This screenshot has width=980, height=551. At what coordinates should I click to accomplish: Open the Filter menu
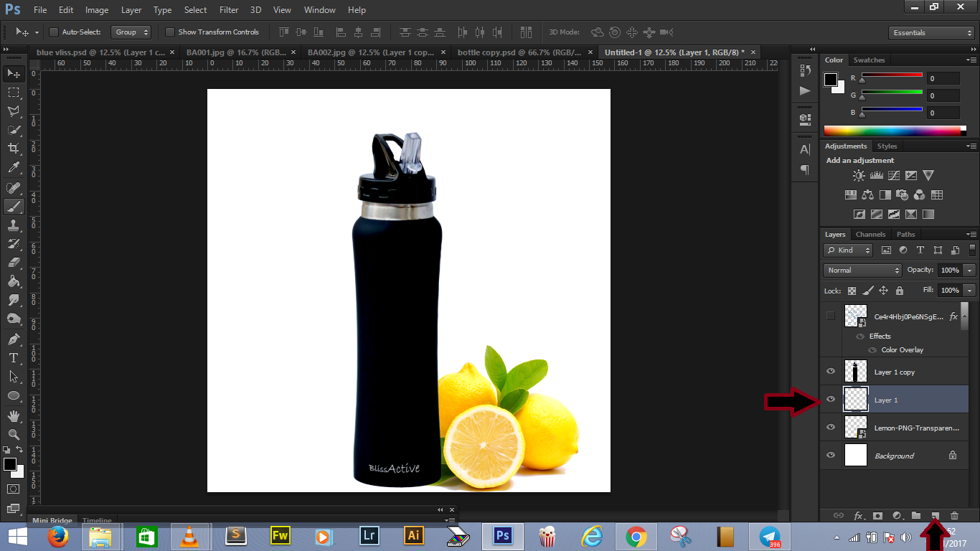tap(228, 9)
